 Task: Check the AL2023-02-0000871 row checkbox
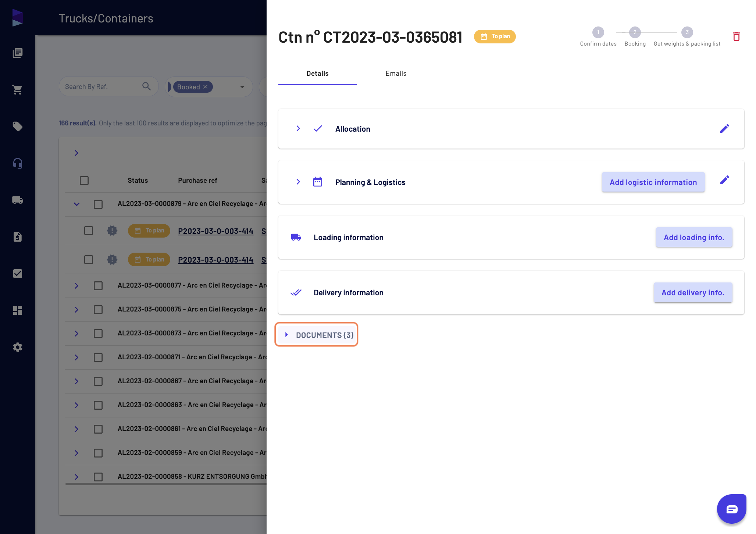98,357
